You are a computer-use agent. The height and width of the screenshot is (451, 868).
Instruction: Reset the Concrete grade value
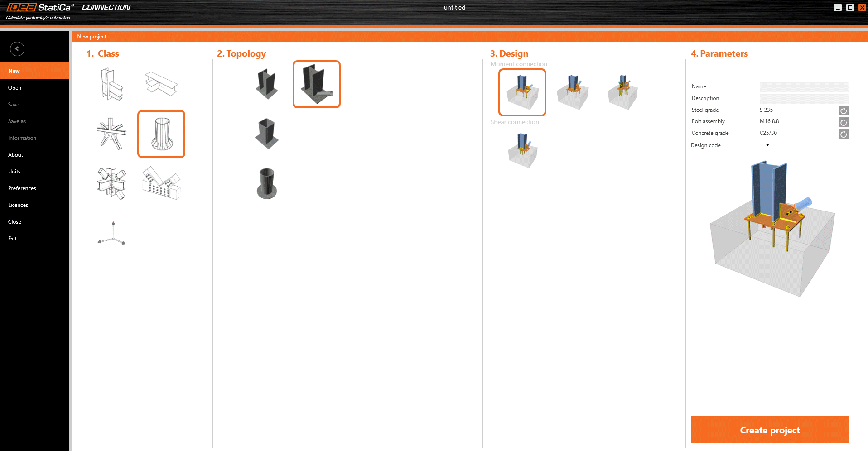(843, 134)
